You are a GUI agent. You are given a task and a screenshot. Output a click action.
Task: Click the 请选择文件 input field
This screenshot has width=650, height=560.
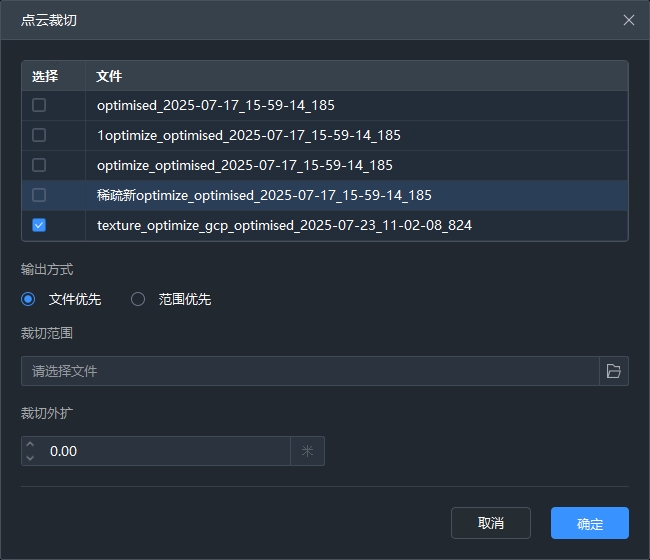click(x=310, y=371)
